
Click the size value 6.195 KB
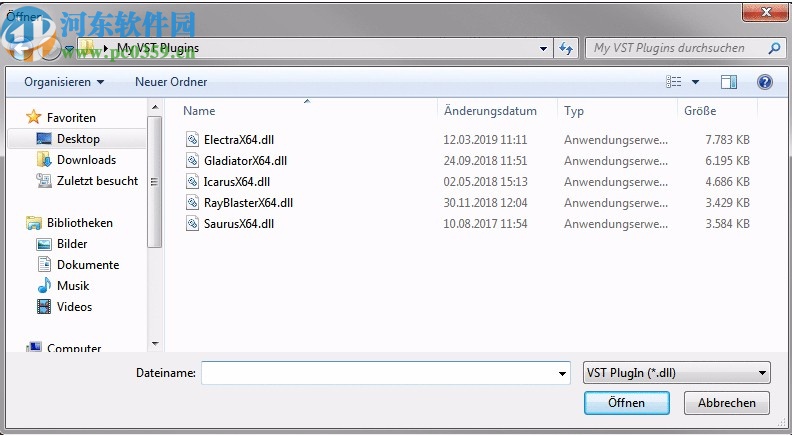pyautogui.click(x=727, y=161)
